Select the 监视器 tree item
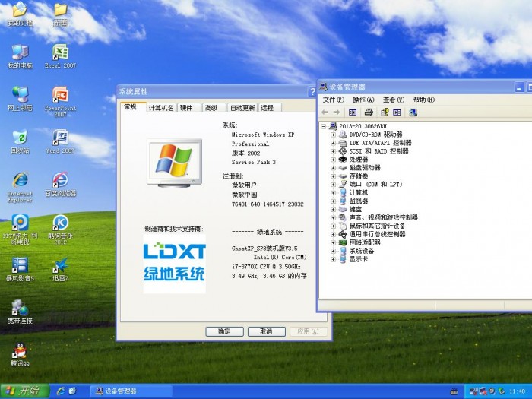This screenshot has width=532, height=399. click(x=358, y=201)
